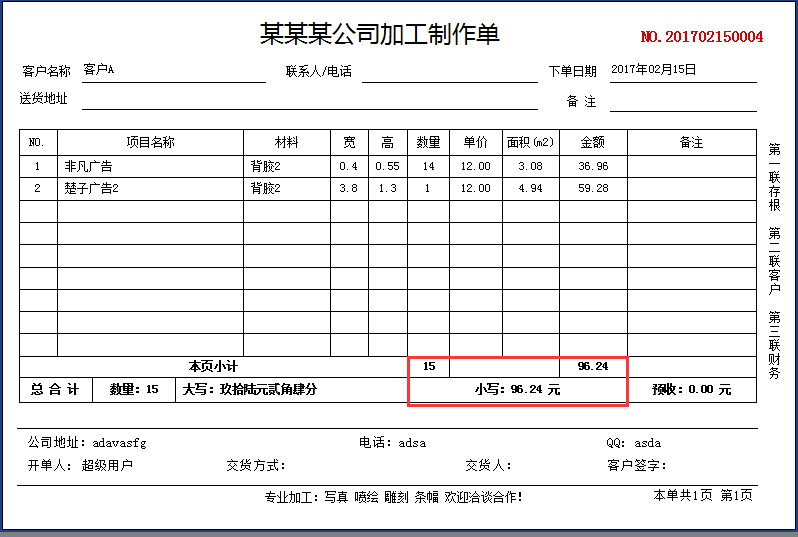Screen dimensions: 798x537
Task: Click the red order number NO.201702150004
Action: click(x=701, y=37)
